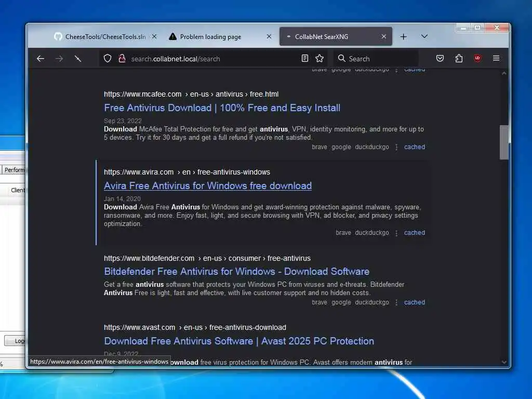The image size is (532, 399).
Task: Click brave engine label under McAfee result
Action: pyautogui.click(x=320, y=147)
